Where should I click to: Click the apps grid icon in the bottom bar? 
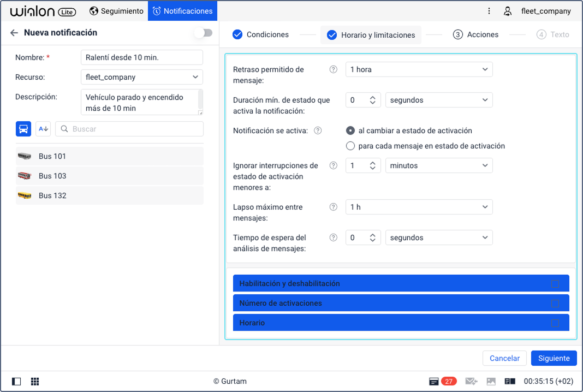tap(35, 381)
